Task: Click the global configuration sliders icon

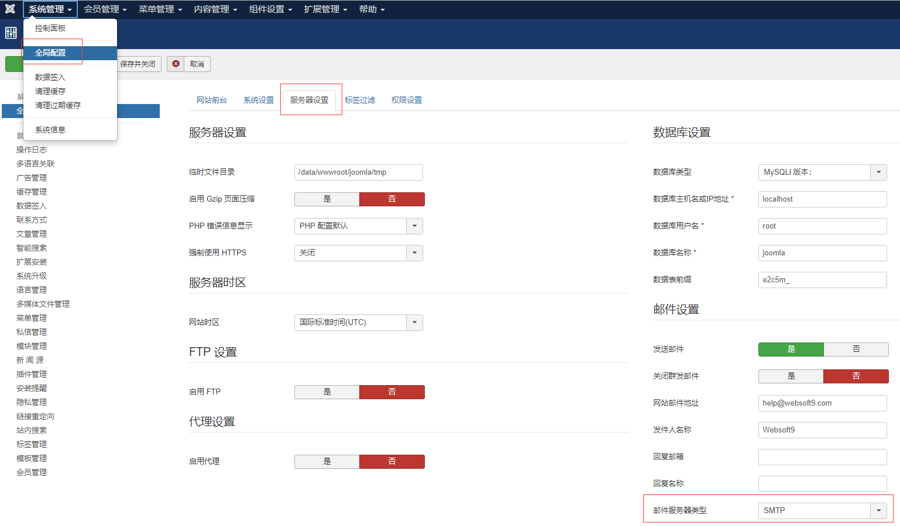Action: click(x=11, y=33)
